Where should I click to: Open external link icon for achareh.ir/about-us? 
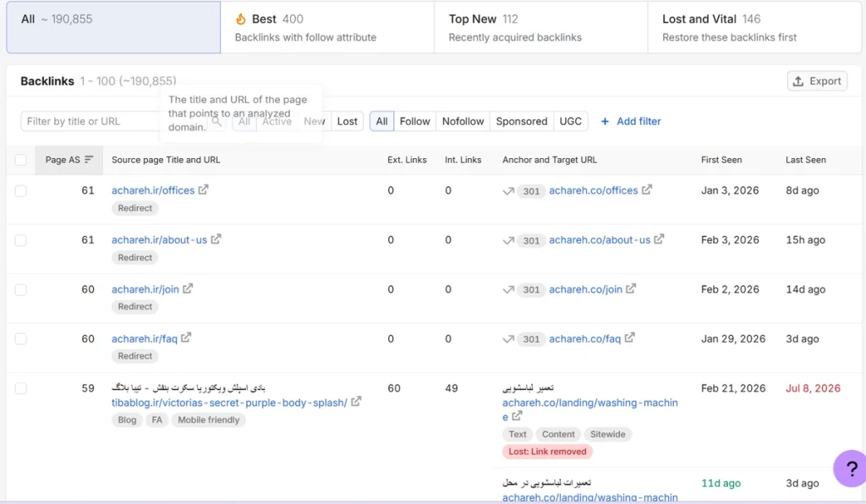216,239
